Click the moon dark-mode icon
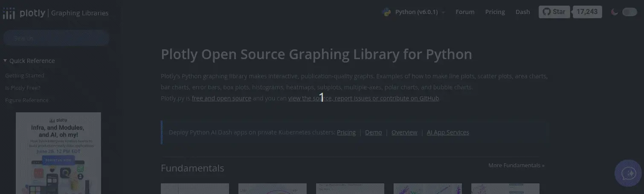The image size is (644, 194). pyautogui.click(x=615, y=12)
